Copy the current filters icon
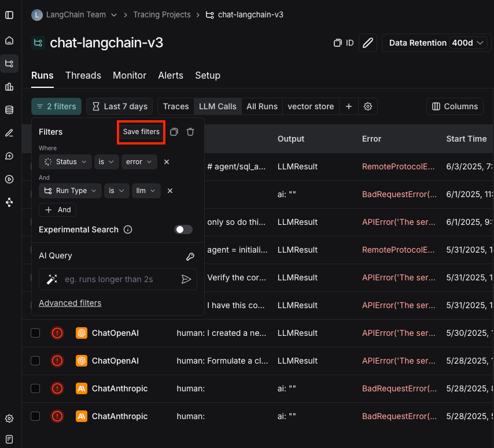This screenshot has width=494, height=448. pos(174,132)
